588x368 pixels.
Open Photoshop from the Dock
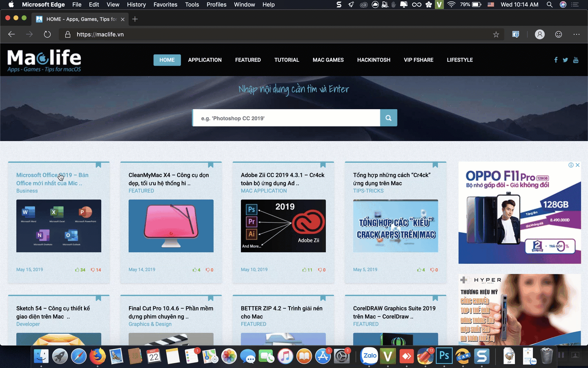click(x=444, y=356)
